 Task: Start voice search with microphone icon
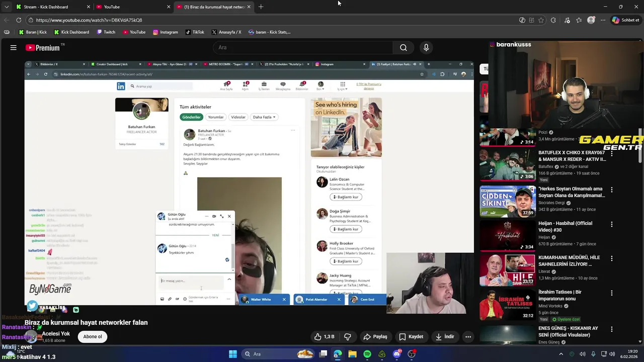coord(426,47)
